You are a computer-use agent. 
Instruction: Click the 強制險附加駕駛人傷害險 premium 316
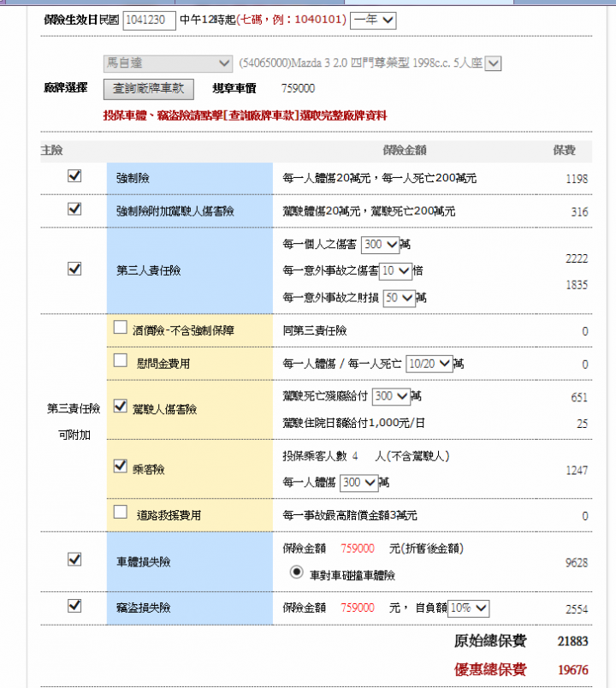[579, 212]
